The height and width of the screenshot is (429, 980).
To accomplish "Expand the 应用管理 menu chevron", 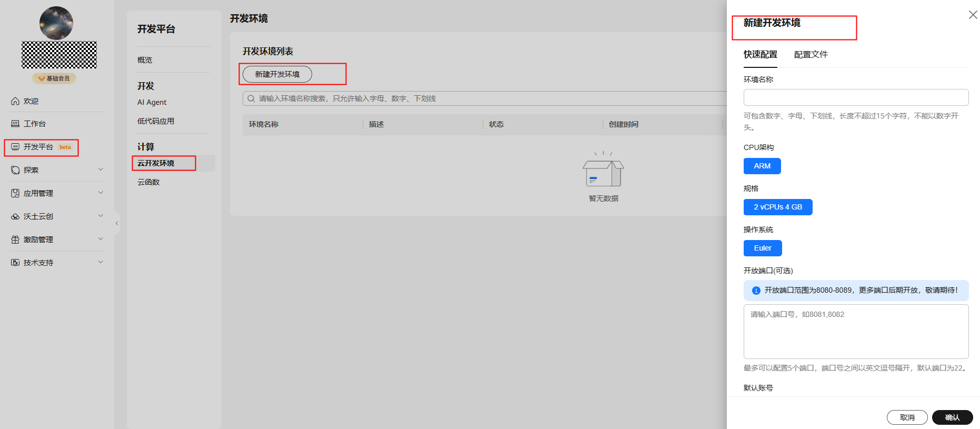I will tap(101, 193).
